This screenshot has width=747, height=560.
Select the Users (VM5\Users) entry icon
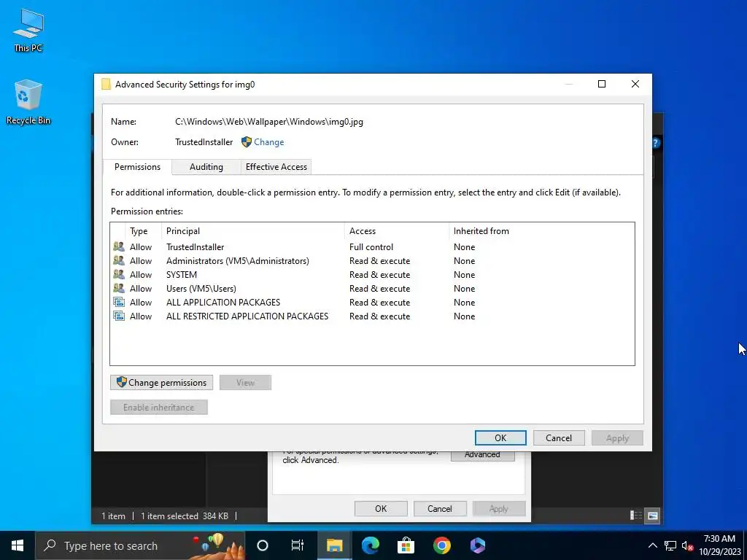119,288
